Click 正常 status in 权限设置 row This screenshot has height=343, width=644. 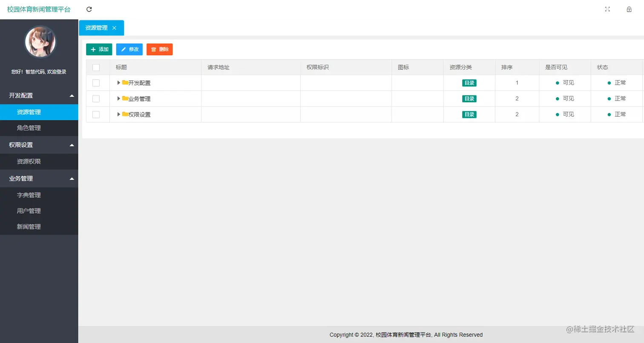(x=617, y=114)
